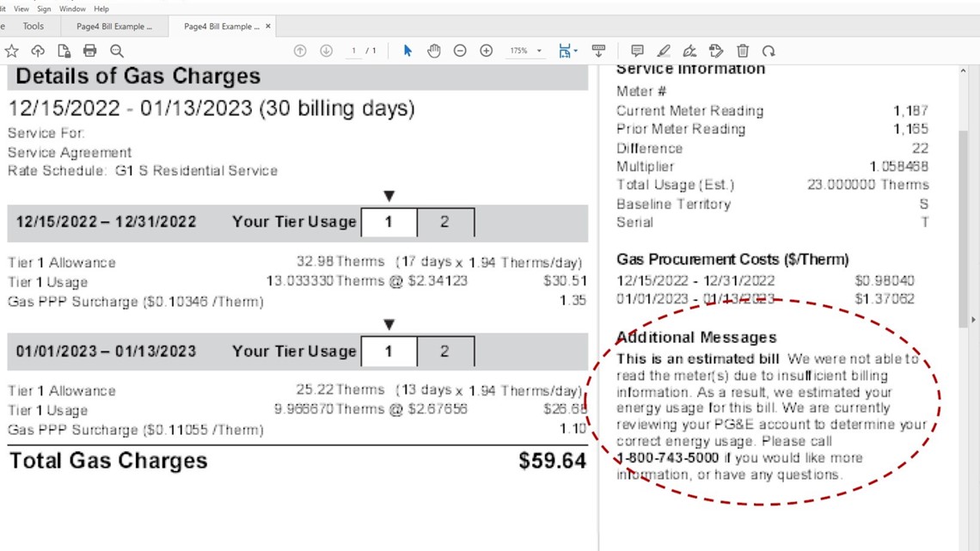The height and width of the screenshot is (551, 980).
Task: Select the Hand tool
Action: tap(434, 51)
